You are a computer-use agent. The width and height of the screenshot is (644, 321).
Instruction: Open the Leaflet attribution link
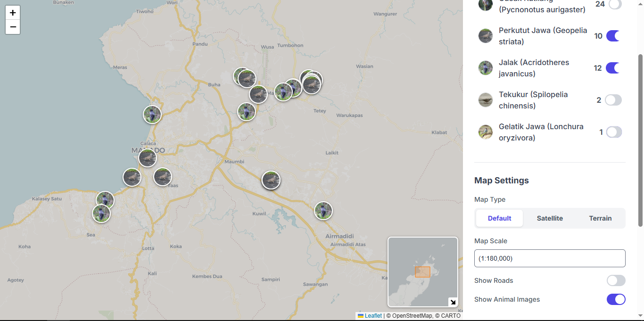373,316
